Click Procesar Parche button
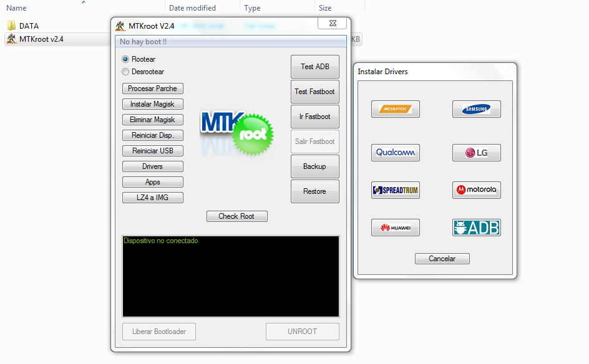This screenshot has width=589, height=364. tap(152, 89)
